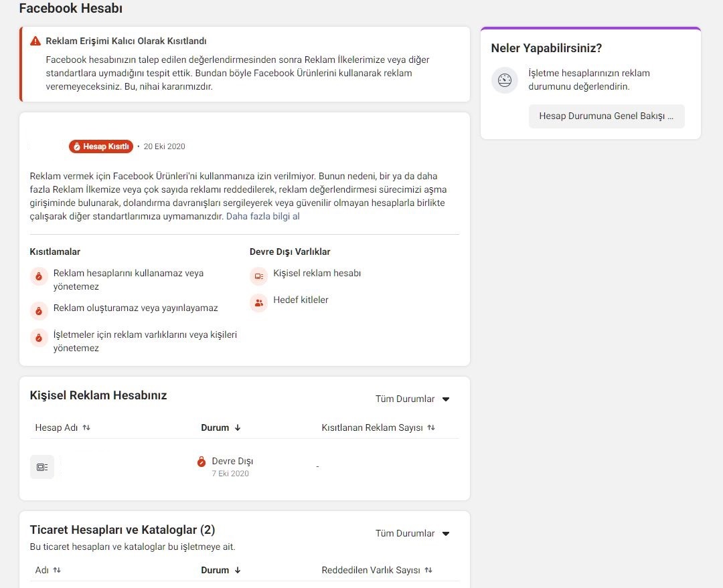Screen dimensions: 723x588
Task: Click the Hedef kitleler people icon
Action: point(258,303)
